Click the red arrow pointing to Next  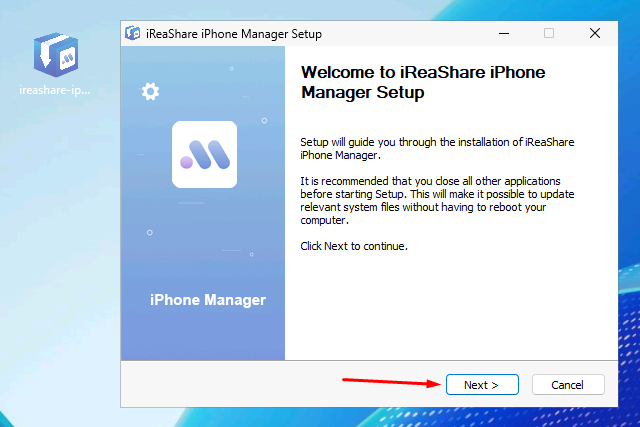tap(390, 381)
